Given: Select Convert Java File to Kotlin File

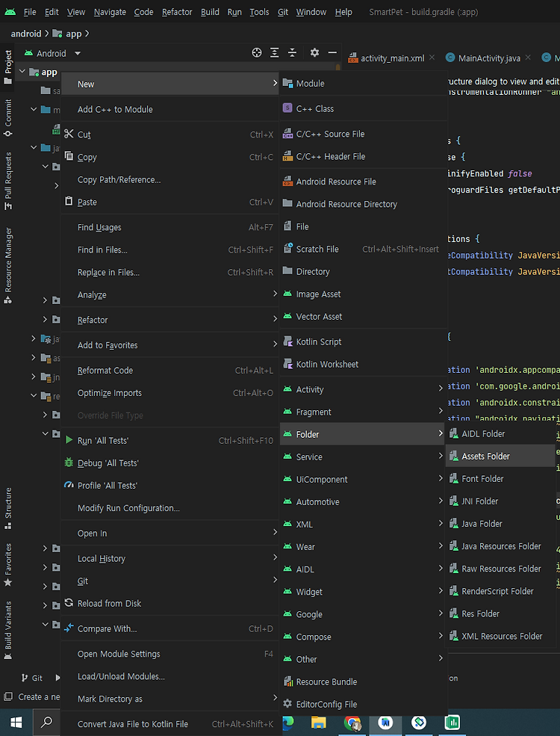Looking at the screenshot, I should (x=170, y=724).
